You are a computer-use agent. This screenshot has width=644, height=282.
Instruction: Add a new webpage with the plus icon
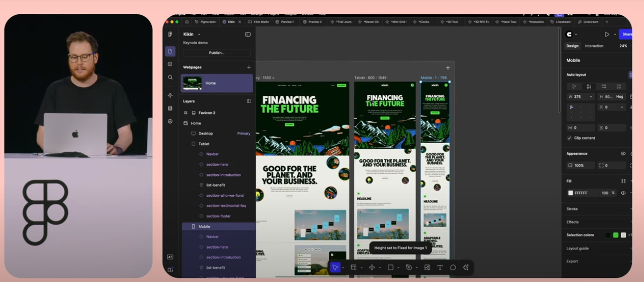(249, 67)
